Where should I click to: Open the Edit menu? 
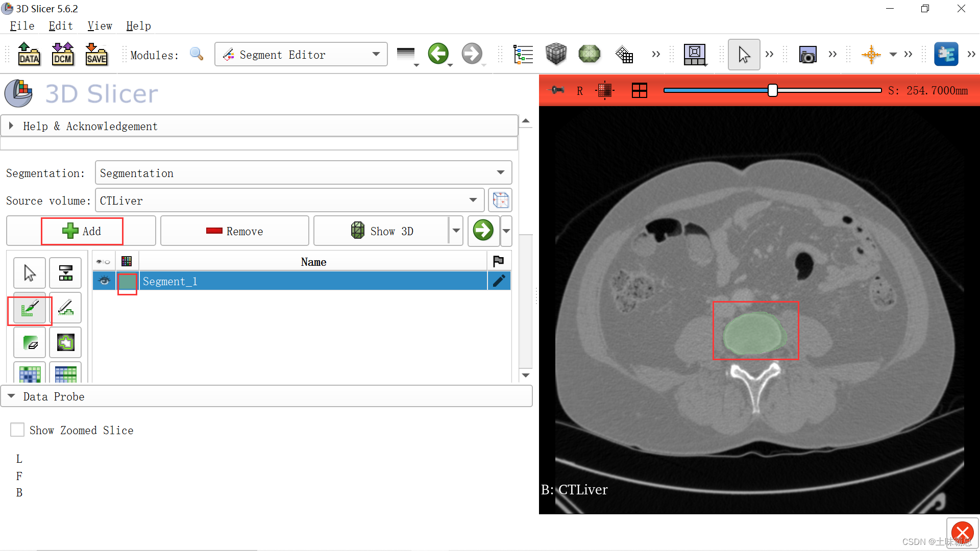[60, 26]
